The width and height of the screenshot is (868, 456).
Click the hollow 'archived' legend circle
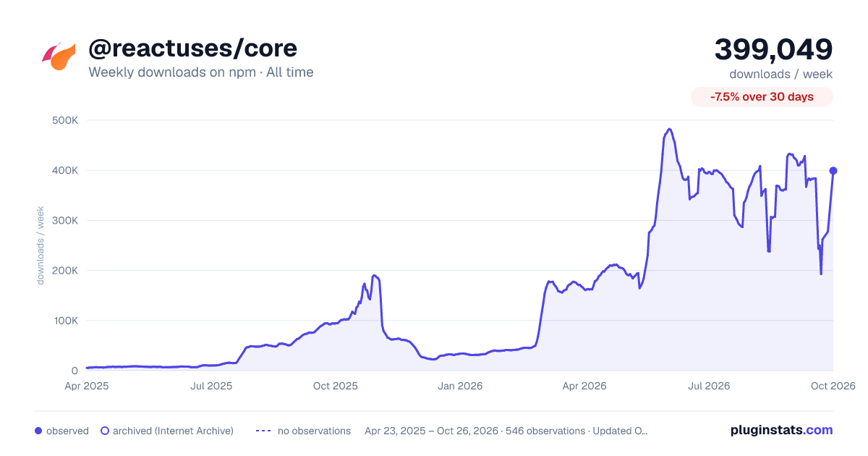[105, 431]
